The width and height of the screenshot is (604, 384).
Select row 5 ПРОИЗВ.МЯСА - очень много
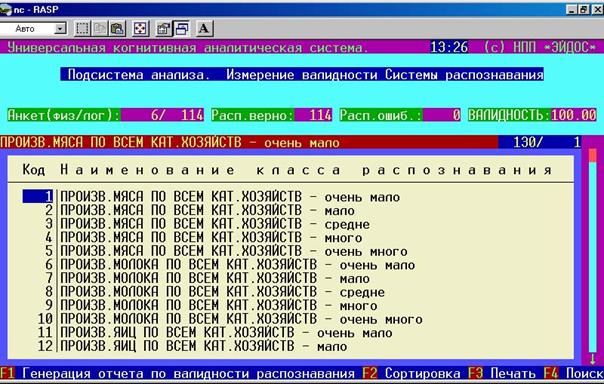226,251
